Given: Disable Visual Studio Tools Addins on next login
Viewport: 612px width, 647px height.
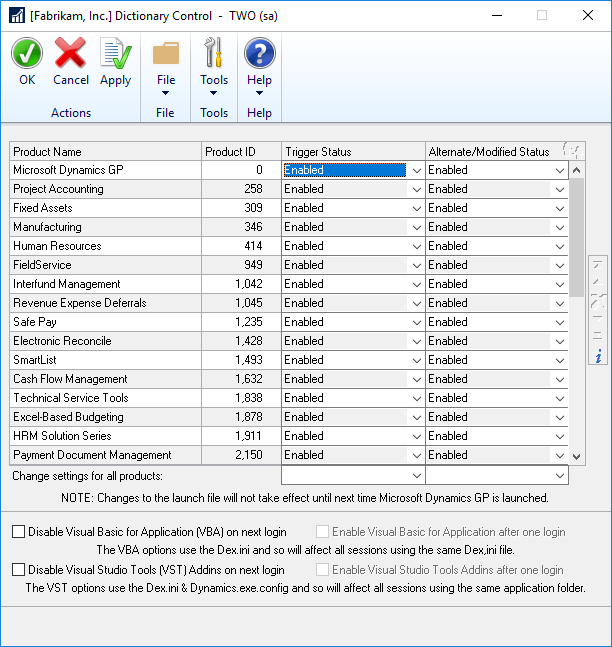Looking at the screenshot, I should pos(18,569).
